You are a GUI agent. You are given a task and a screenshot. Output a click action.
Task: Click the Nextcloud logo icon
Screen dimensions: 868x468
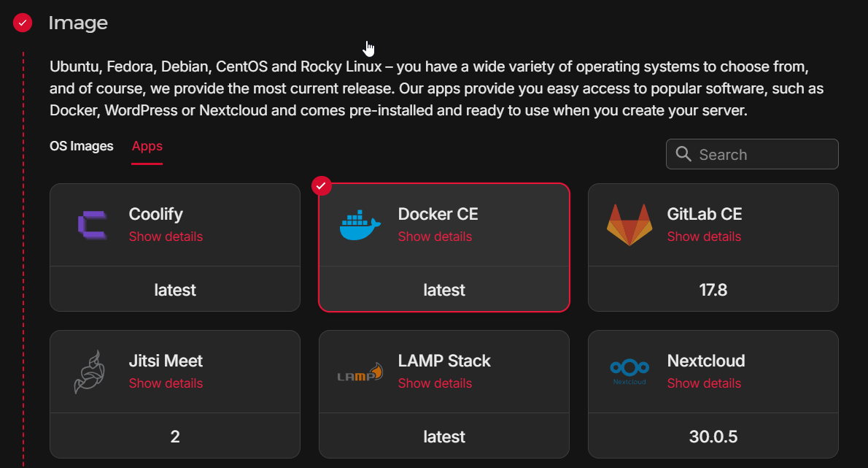tap(629, 372)
